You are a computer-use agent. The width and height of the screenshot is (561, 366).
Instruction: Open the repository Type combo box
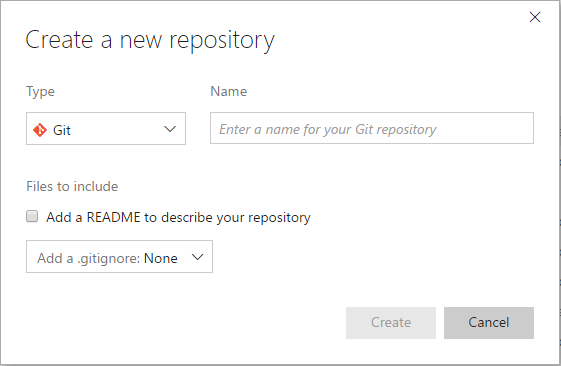click(106, 128)
